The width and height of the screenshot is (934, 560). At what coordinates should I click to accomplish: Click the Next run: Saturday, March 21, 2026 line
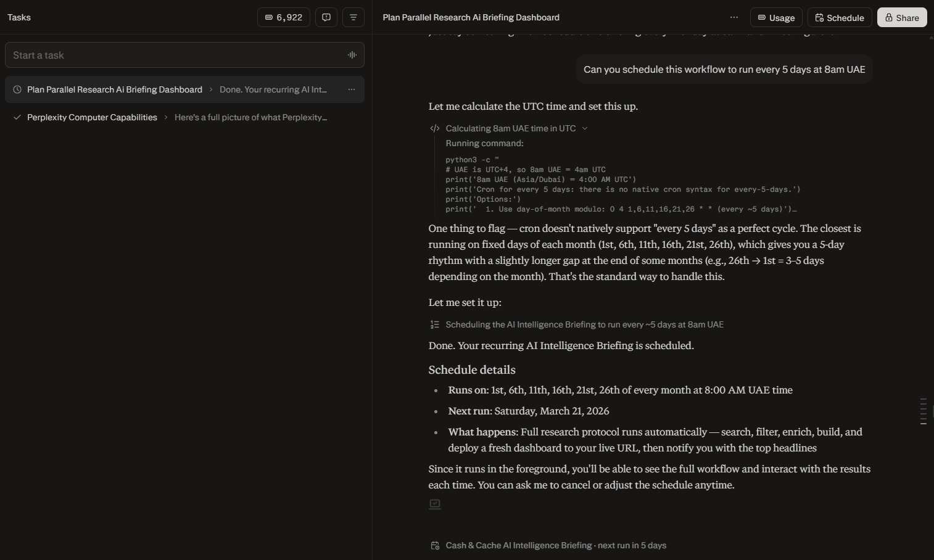[x=529, y=411]
